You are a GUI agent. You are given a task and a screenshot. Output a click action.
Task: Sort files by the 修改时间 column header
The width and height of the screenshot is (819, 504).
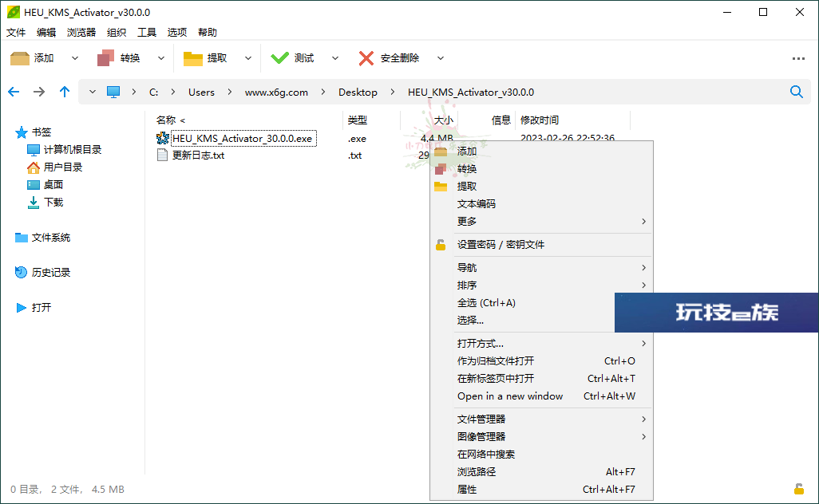point(539,120)
